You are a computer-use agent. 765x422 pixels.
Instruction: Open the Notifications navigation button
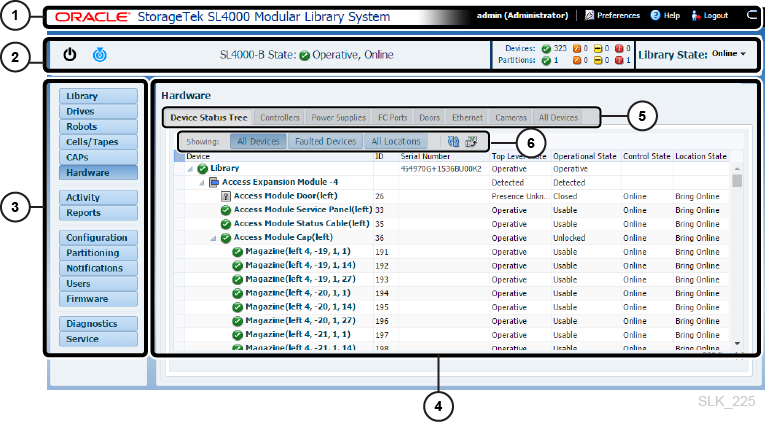tap(98, 268)
